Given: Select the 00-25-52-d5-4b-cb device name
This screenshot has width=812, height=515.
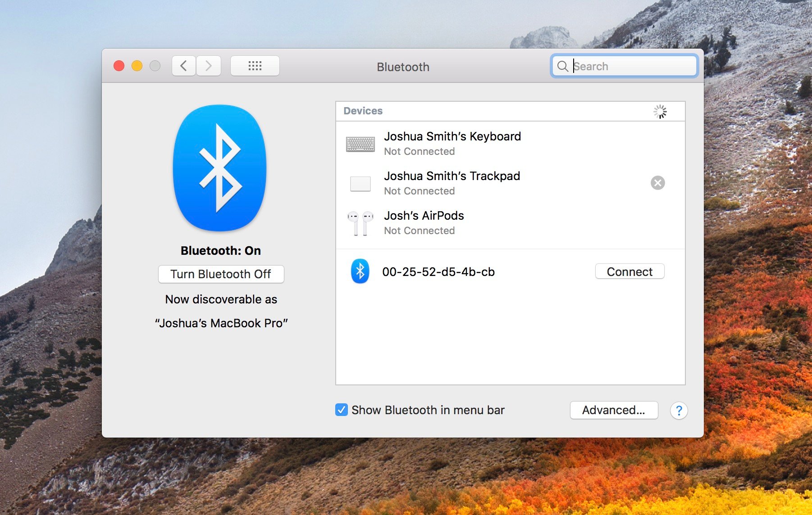Looking at the screenshot, I should point(438,272).
